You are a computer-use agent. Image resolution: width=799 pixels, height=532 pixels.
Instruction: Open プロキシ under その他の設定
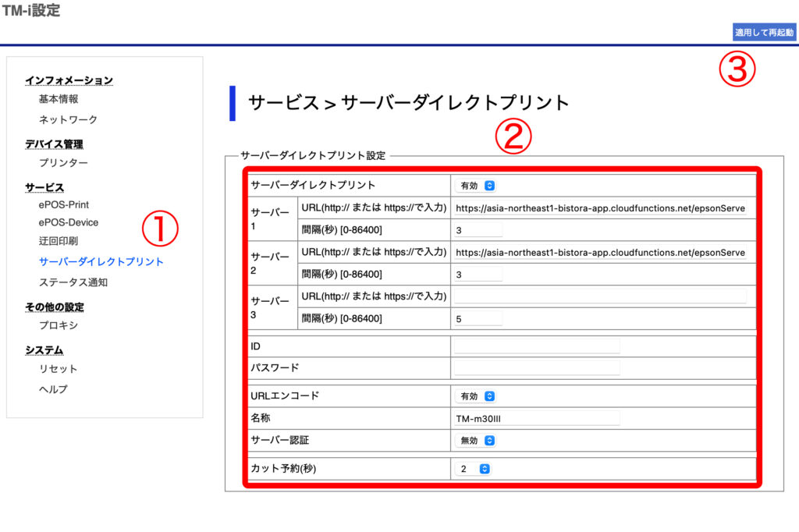[x=59, y=325]
